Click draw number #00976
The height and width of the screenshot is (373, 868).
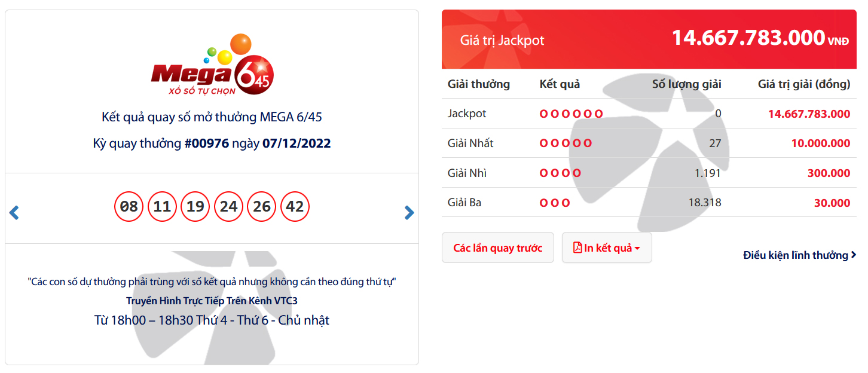[x=206, y=143]
